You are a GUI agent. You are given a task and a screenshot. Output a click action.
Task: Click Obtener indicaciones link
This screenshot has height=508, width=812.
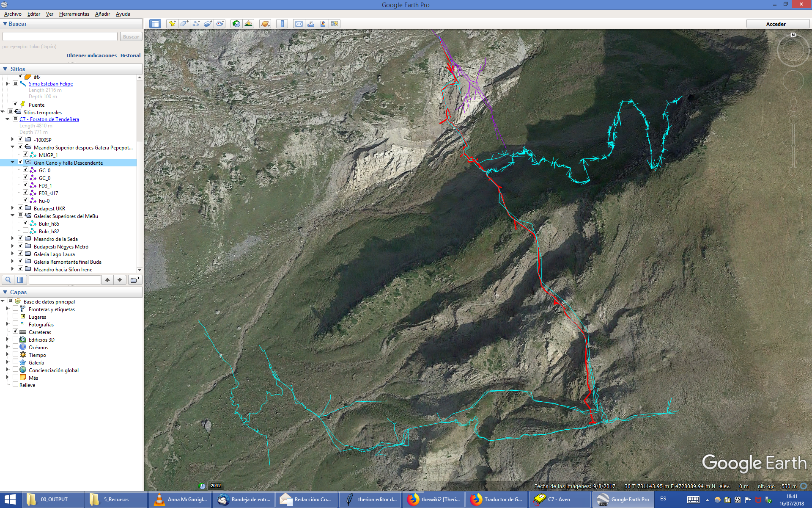[92, 55]
